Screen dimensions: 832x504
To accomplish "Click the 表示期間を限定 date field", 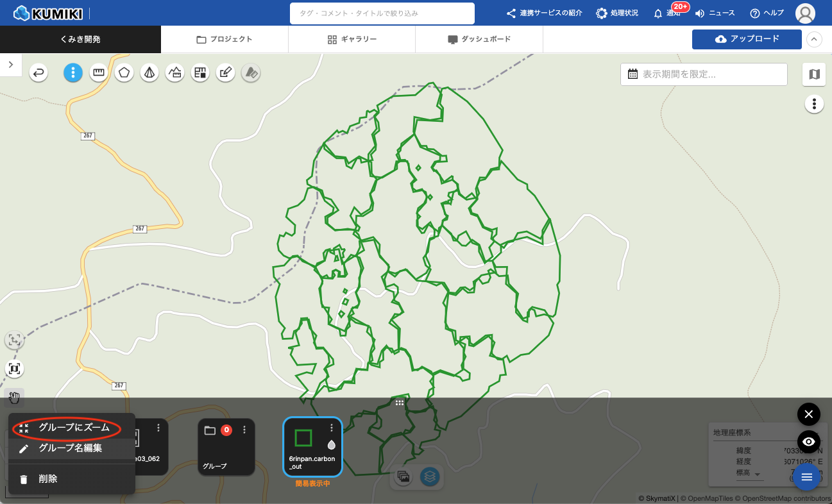I will click(703, 74).
